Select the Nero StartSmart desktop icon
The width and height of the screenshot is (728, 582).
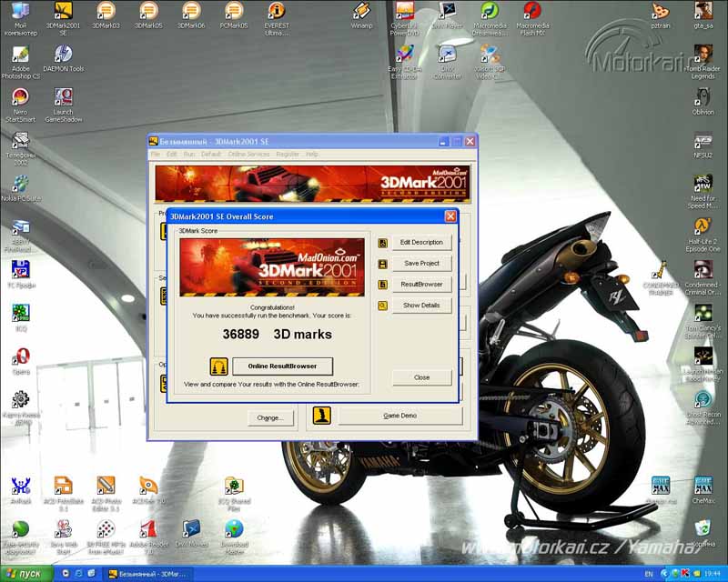point(20,105)
